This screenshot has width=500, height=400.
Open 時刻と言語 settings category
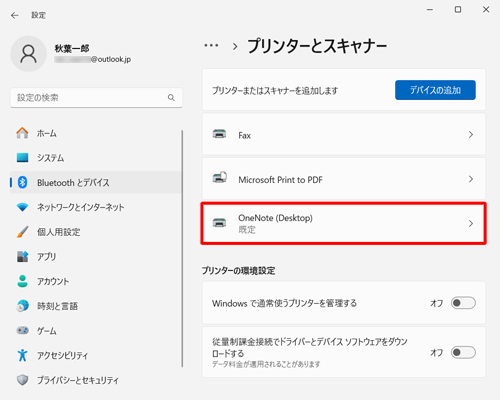point(96,306)
